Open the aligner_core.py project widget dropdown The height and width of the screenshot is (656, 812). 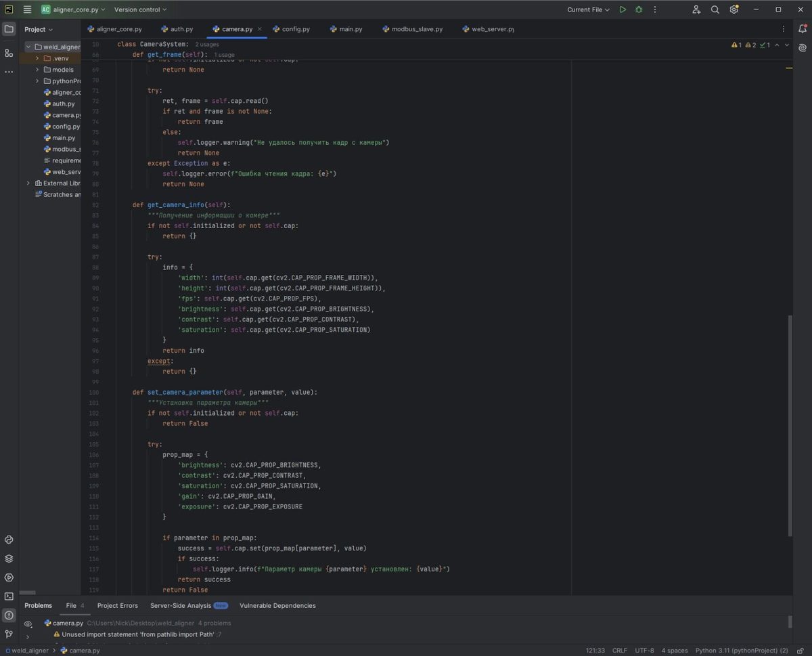click(72, 9)
